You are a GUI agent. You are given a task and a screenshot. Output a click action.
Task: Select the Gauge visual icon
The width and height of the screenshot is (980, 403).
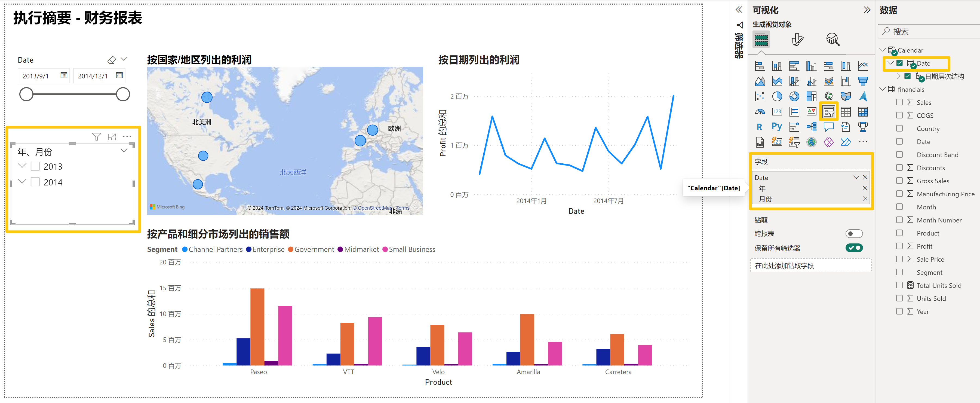coord(760,112)
